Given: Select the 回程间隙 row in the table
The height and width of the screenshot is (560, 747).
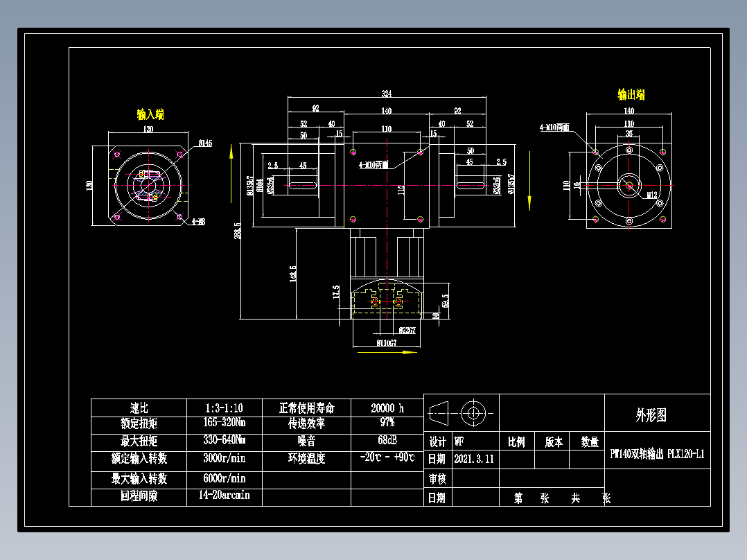Looking at the screenshot, I should pos(139,497).
